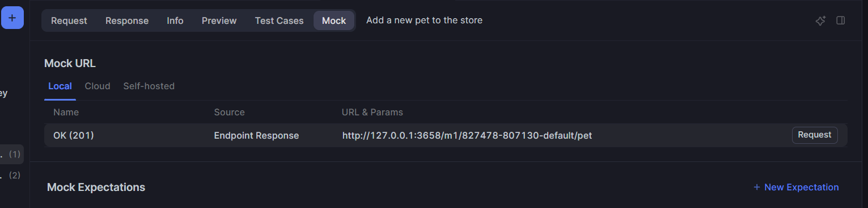Open the AI sparkle assistant icon
This screenshot has width=868, height=208.
[x=820, y=20]
